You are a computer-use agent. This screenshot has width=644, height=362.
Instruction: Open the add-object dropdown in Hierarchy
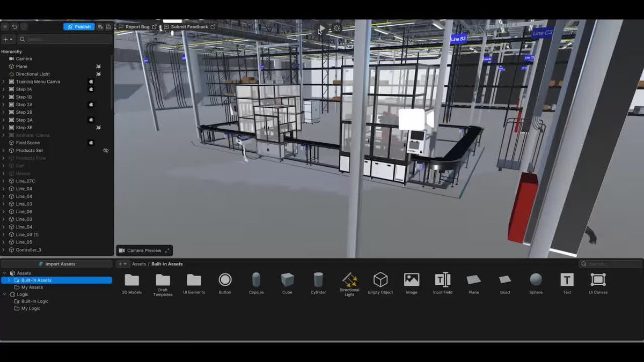8,39
